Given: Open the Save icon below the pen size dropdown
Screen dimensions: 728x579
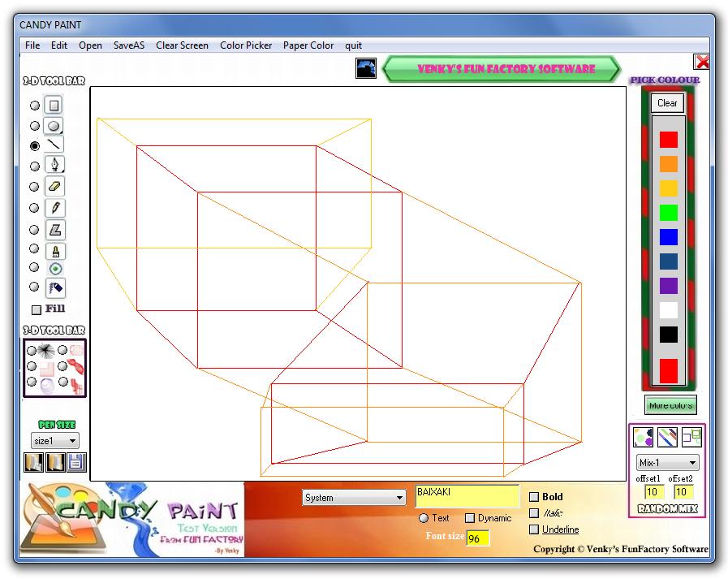Looking at the screenshot, I should pyautogui.click(x=76, y=461).
